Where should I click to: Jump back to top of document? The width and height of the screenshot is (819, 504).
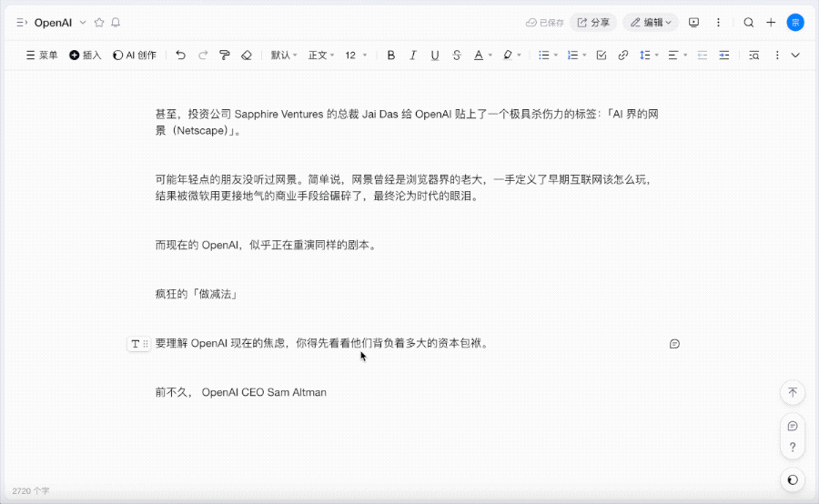pos(793,392)
